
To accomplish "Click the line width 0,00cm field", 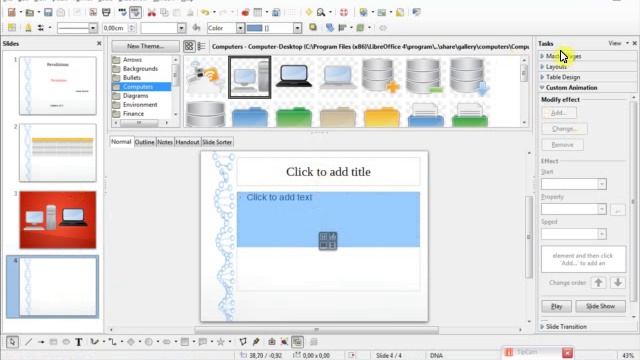I will click(x=115, y=28).
